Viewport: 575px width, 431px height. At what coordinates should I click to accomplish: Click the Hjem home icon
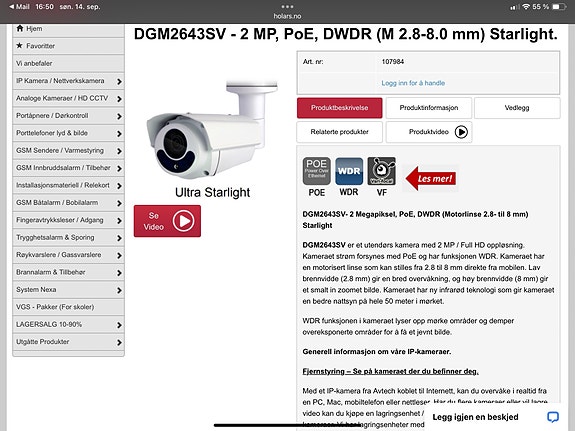coord(20,28)
